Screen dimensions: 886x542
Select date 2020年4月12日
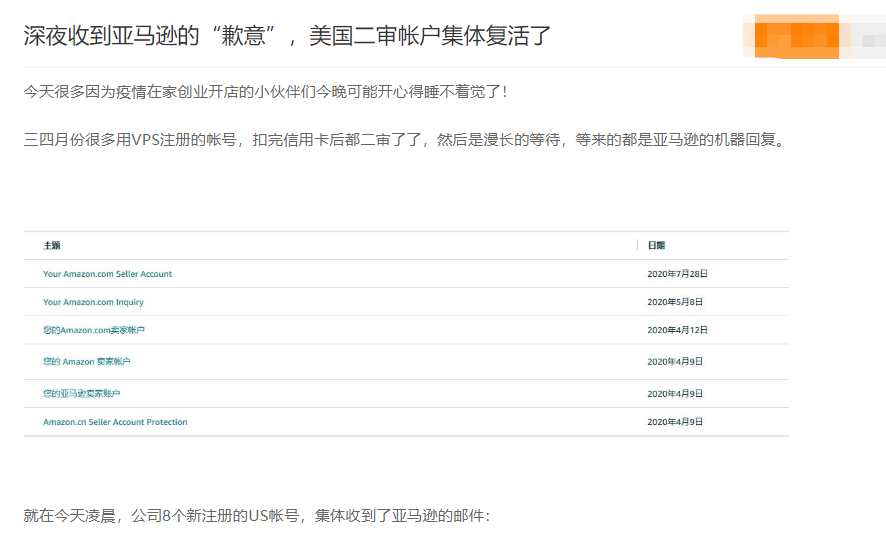(677, 330)
